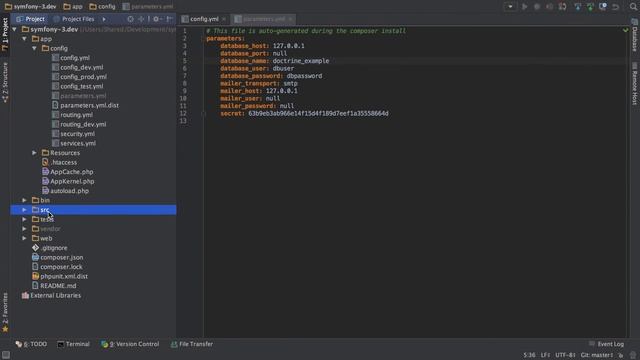Expand the bin folder
The width and height of the screenshot is (640, 360).
24,200
